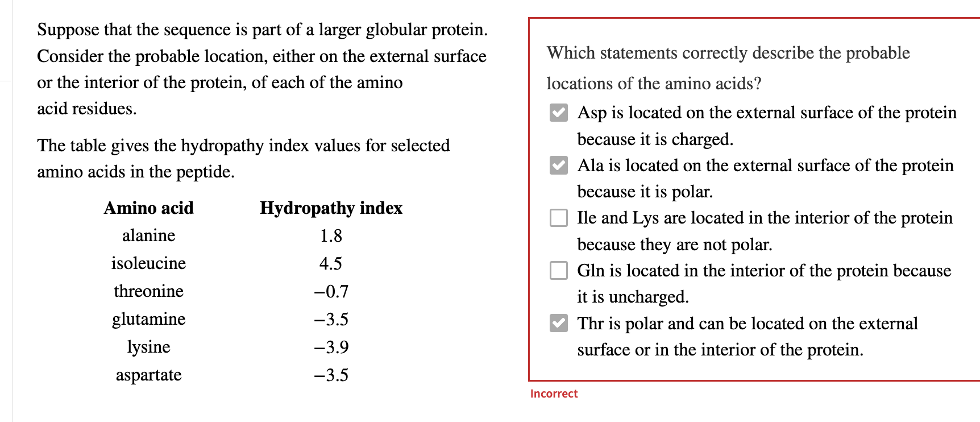Click the aspartate table row
The height and width of the screenshot is (422, 980).
click(x=148, y=375)
